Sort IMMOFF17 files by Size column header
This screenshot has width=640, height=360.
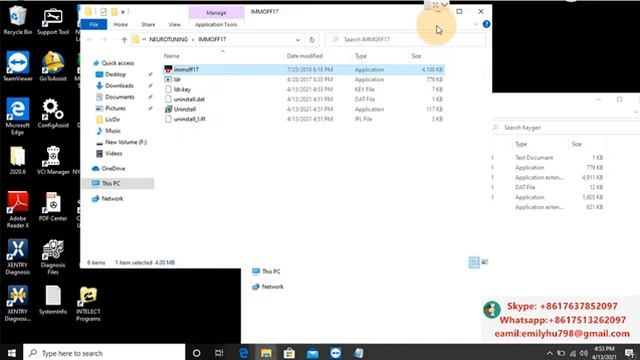pyautogui.click(x=416, y=56)
